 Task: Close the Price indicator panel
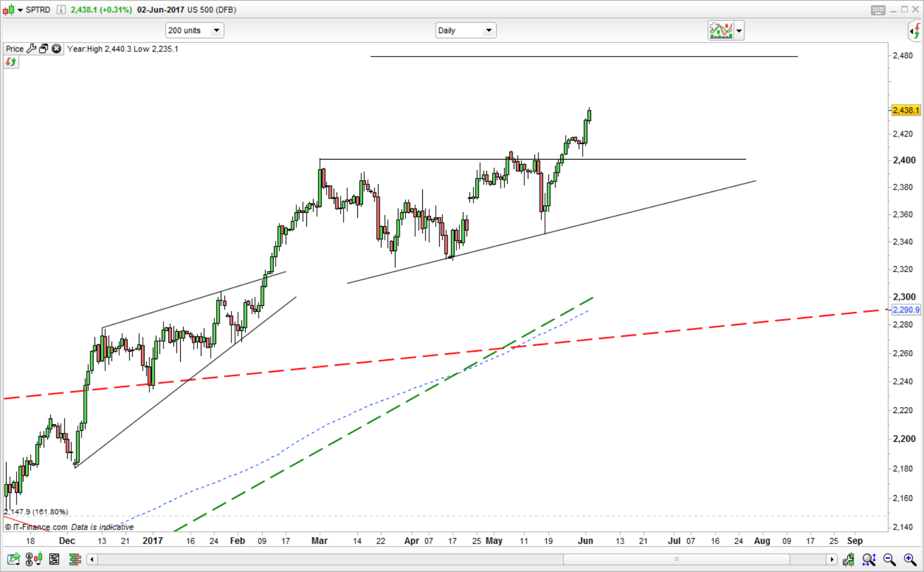tap(56, 48)
